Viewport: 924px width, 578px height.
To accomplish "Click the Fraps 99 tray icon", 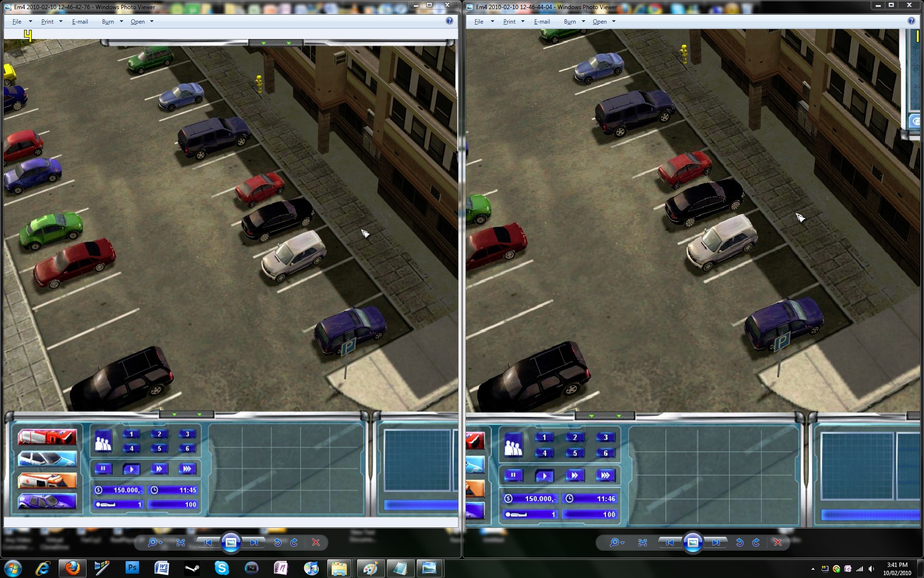I will 825,569.
